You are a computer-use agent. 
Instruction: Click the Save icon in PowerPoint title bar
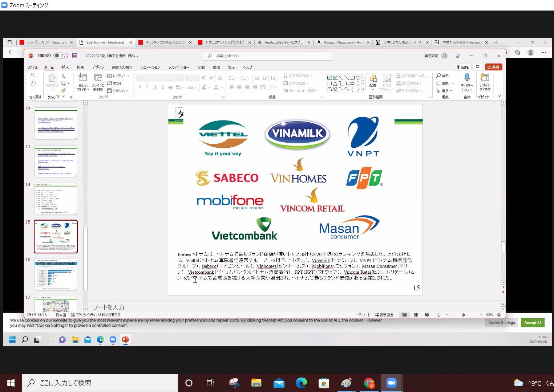[x=74, y=56]
